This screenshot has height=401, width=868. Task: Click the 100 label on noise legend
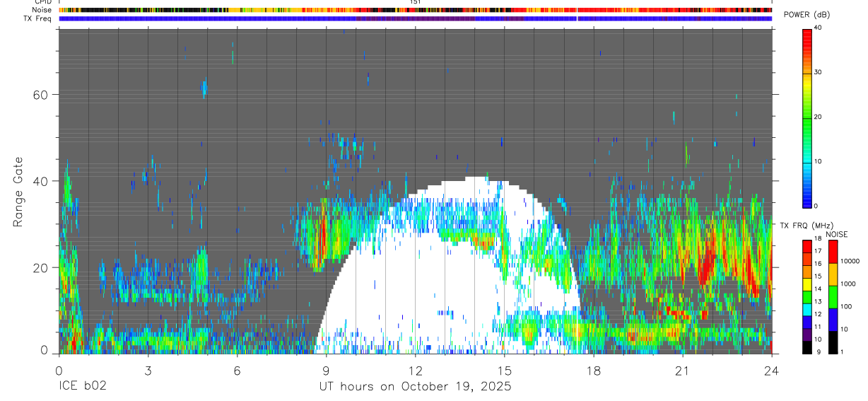click(x=845, y=306)
